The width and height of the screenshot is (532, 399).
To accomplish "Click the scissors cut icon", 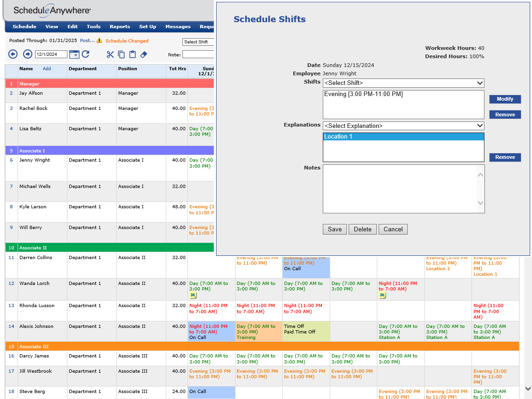I will (110, 54).
